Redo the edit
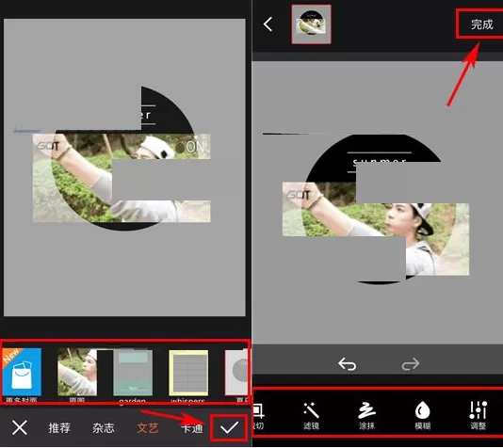 (411, 364)
